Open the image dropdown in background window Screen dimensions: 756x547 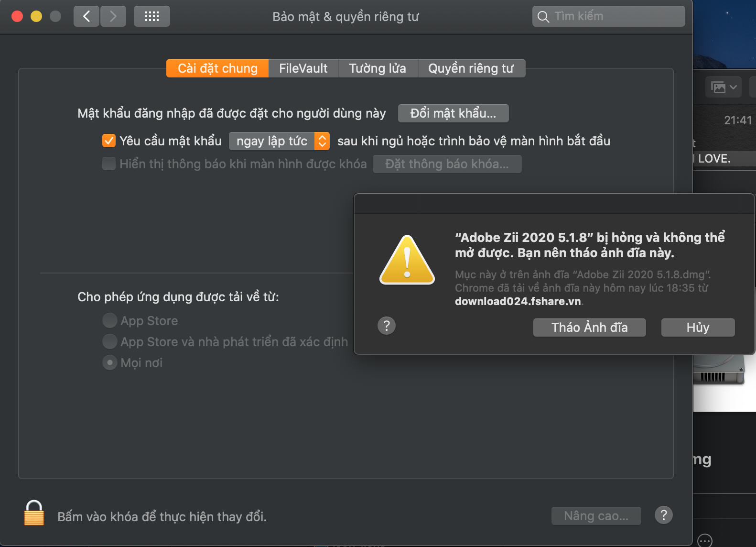(724, 88)
